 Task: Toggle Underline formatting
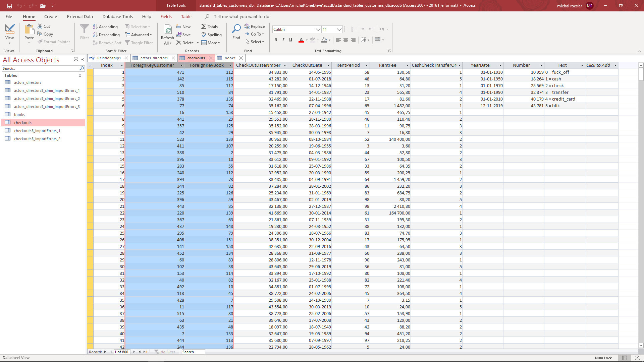pos(290,40)
